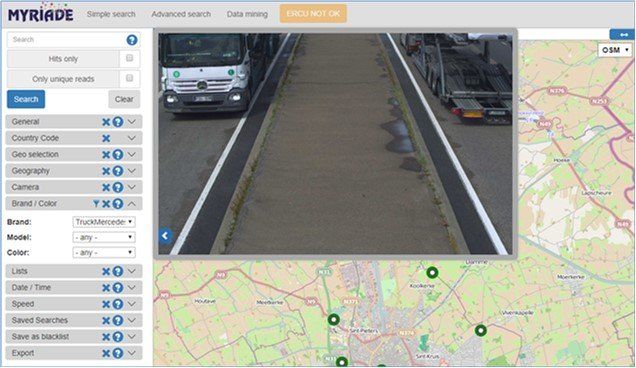Click the map expand arrows button
This screenshot has height=368, width=636.
click(623, 35)
